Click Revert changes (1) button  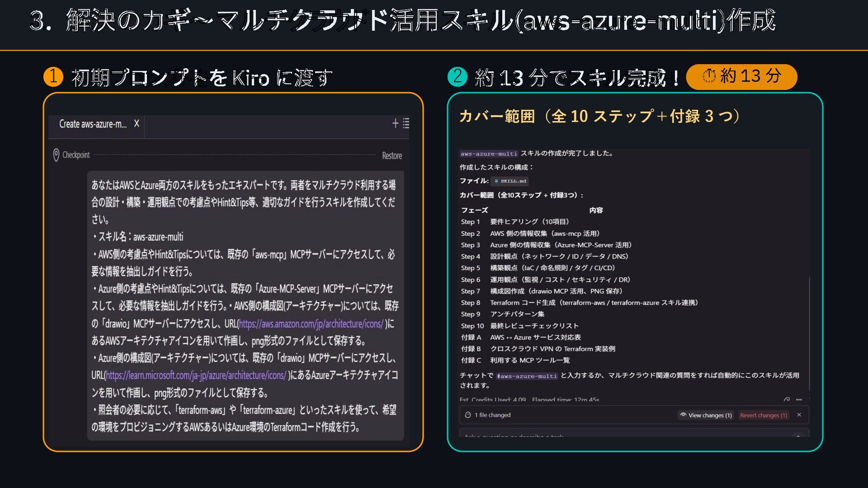point(764,415)
